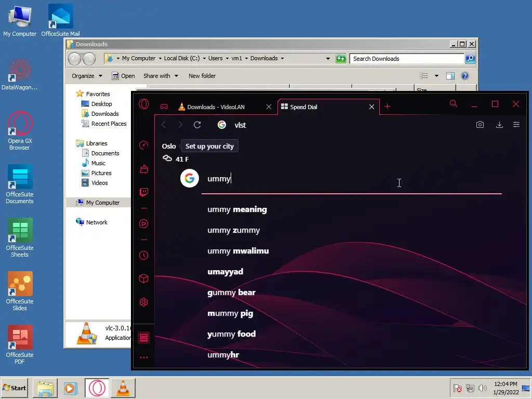This screenshot has height=399, width=532.
Task: Select the 'yummy food' suggestion
Action: 232,334
